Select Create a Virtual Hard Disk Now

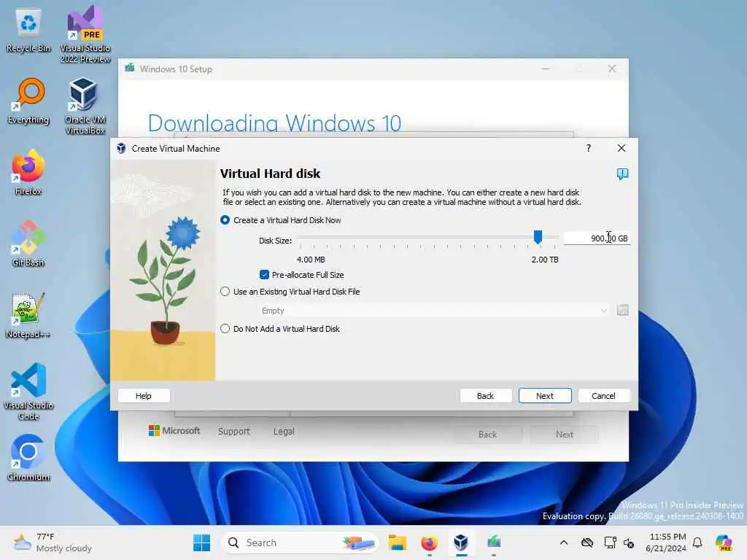281,220
